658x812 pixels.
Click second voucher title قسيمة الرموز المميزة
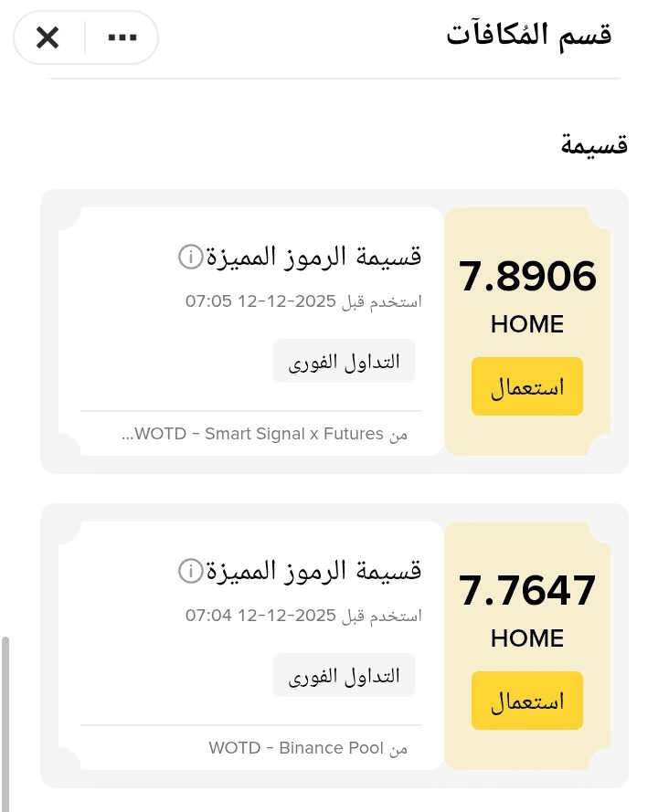314,571
